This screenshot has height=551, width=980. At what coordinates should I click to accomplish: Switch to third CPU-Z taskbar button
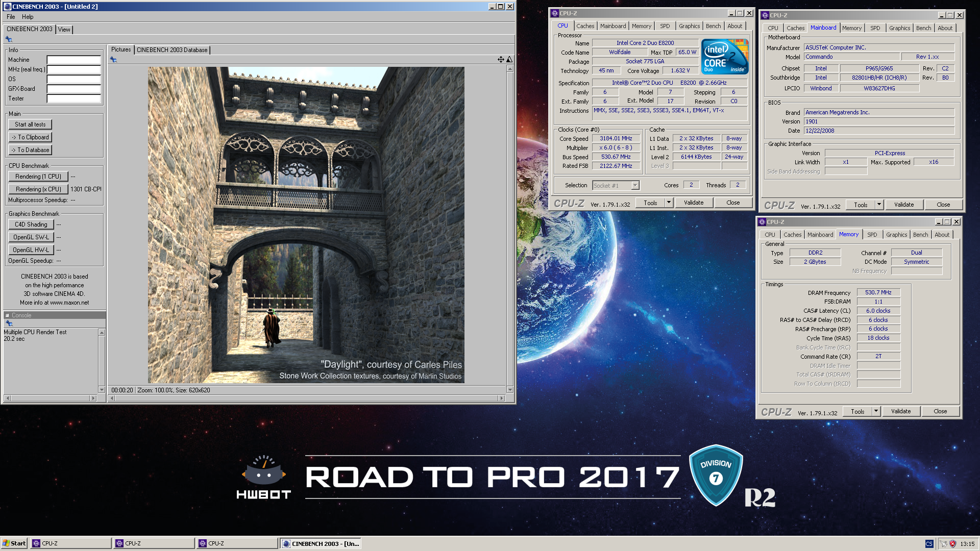pyautogui.click(x=237, y=543)
